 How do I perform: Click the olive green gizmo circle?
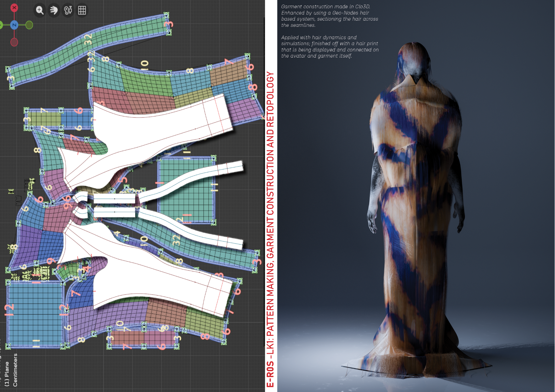click(29, 25)
